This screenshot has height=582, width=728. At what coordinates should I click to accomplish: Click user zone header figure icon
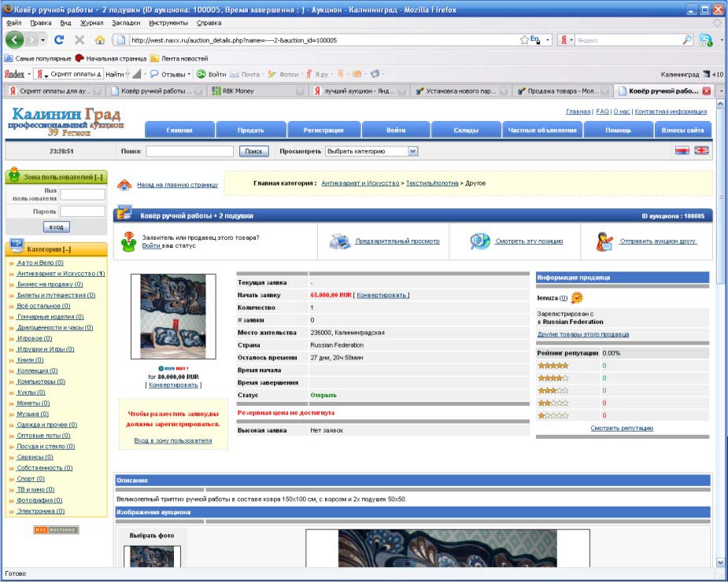point(14,175)
